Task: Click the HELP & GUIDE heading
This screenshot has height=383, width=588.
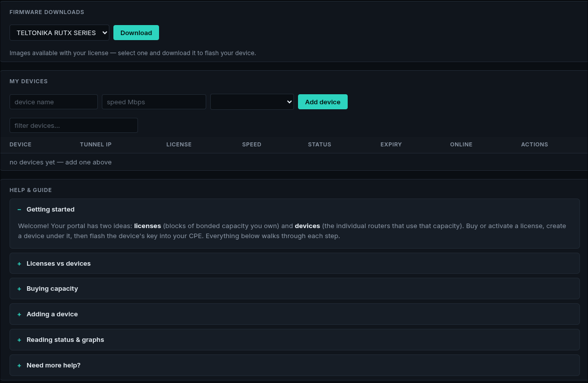Action: coord(31,190)
